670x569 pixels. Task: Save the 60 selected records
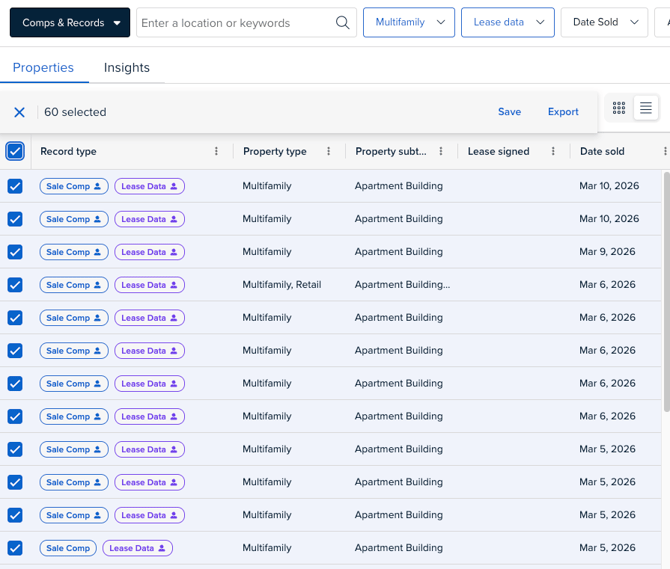tap(509, 112)
